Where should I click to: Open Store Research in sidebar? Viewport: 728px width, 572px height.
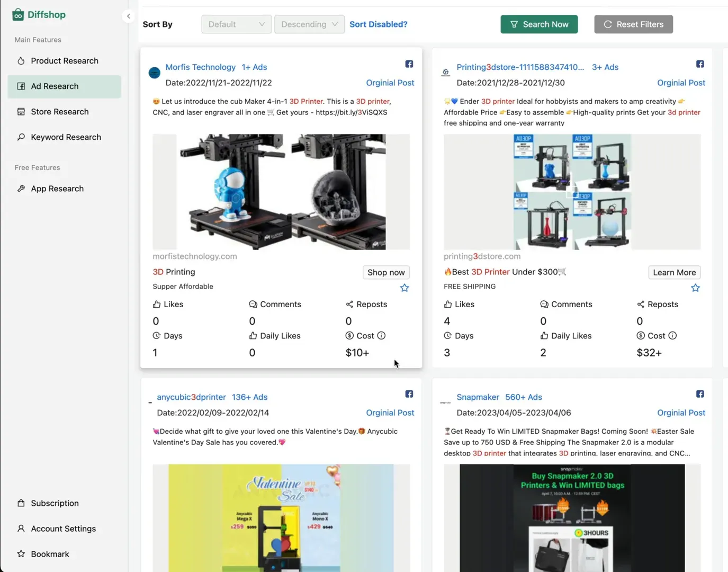tap(65, 112)
